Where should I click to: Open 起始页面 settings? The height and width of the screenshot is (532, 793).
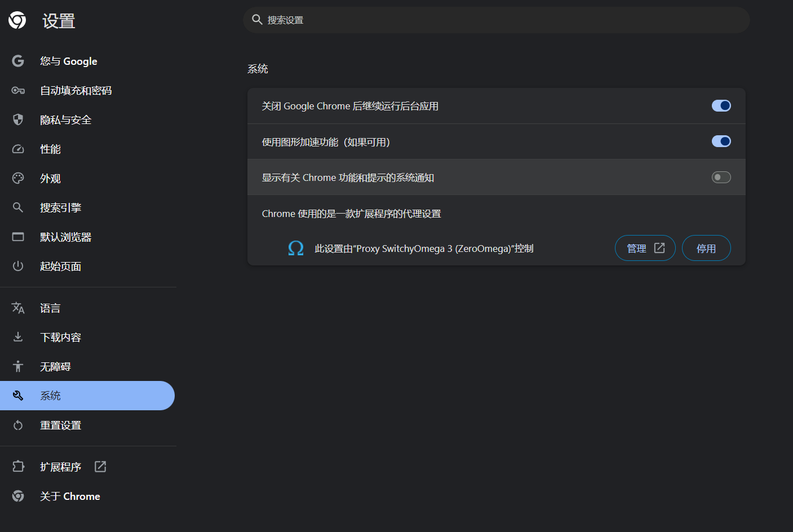click(87, 266)
